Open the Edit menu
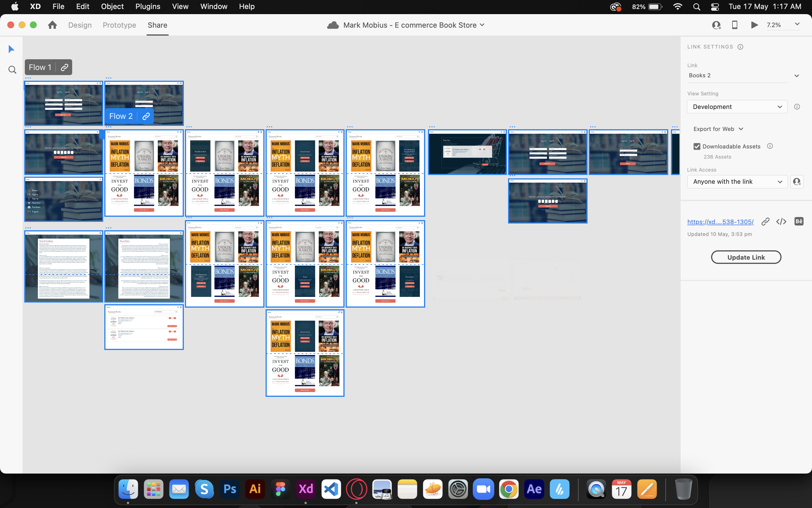Viewport: 812px width, 508px height. point(83,7)
